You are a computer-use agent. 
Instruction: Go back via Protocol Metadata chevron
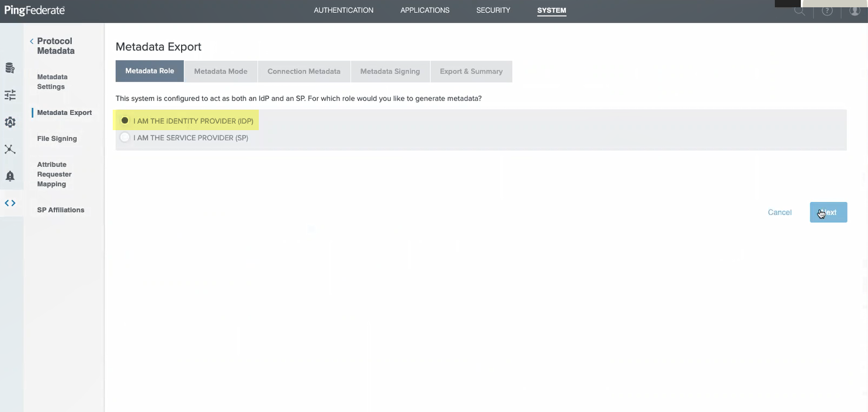coord(32,41)
